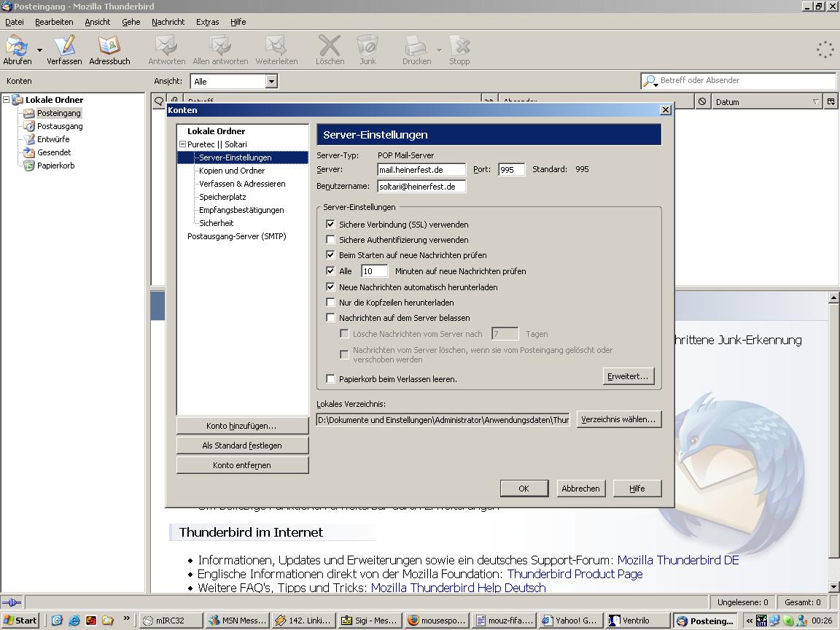
Task: Enable Sichere Authentifizierung verwenden
Action: click(330, 239)
